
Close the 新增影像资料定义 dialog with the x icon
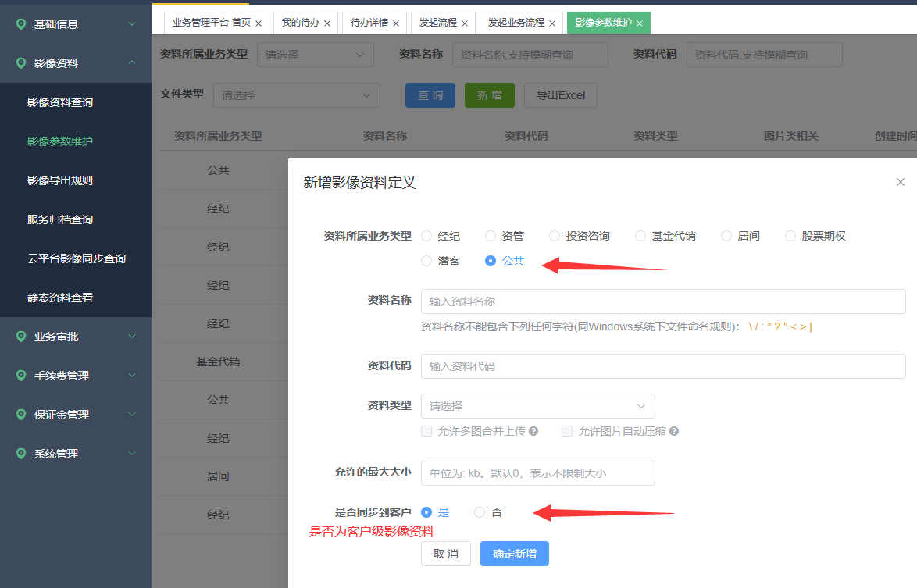pos(901,183)
